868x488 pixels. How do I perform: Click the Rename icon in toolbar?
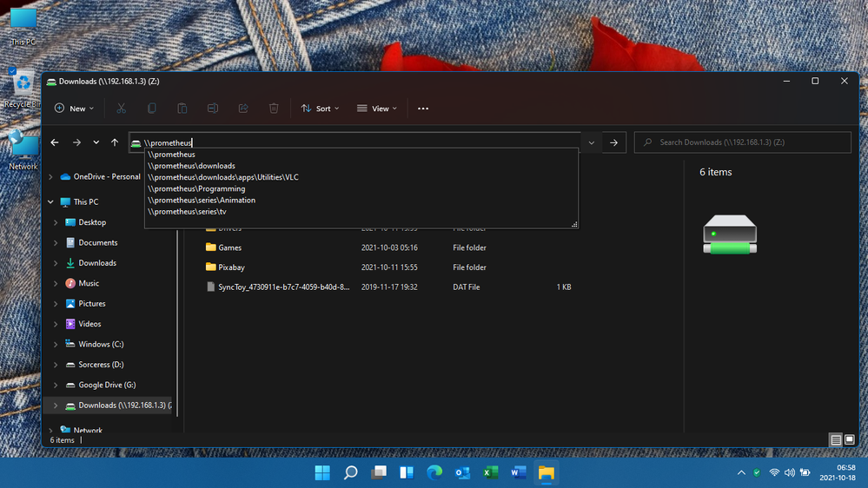click(213, 109)
